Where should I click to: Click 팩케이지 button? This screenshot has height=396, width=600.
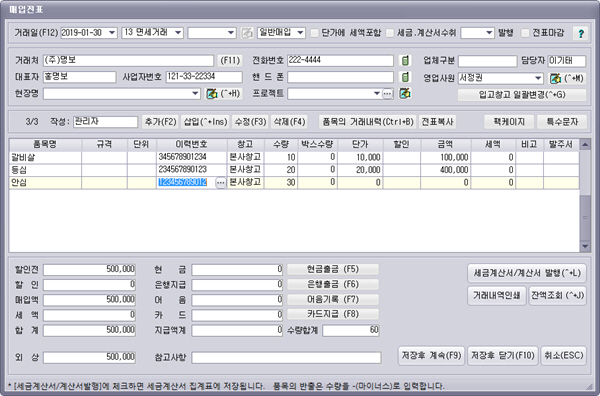point(509,122)
